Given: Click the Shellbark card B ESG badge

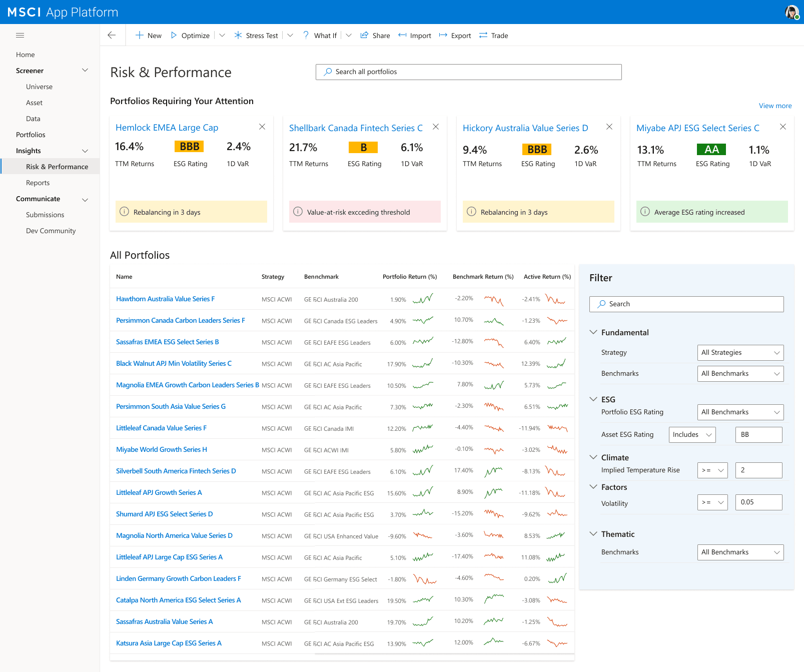Looking at the screenshot, I should tap(363, 147).
